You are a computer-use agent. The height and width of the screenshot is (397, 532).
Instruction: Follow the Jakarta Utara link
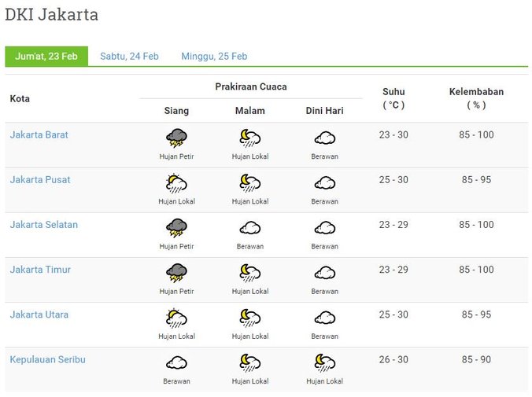[39, 314]
